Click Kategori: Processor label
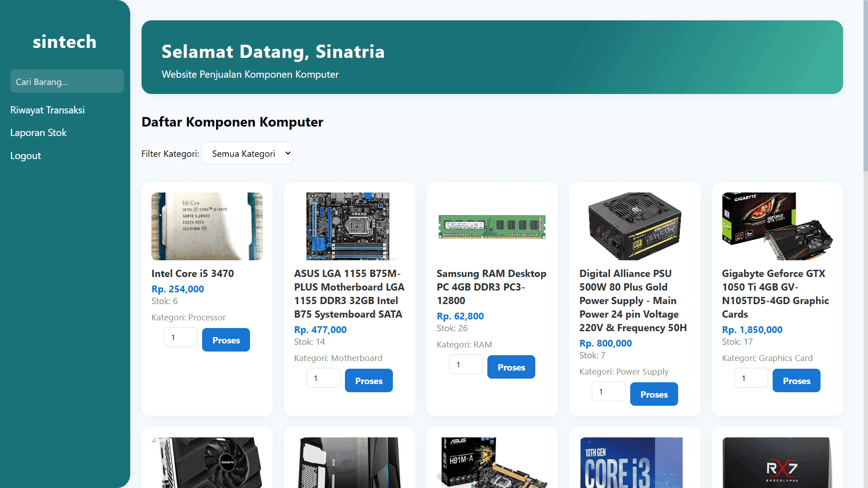The image size is (868, 488). [189, 317]
